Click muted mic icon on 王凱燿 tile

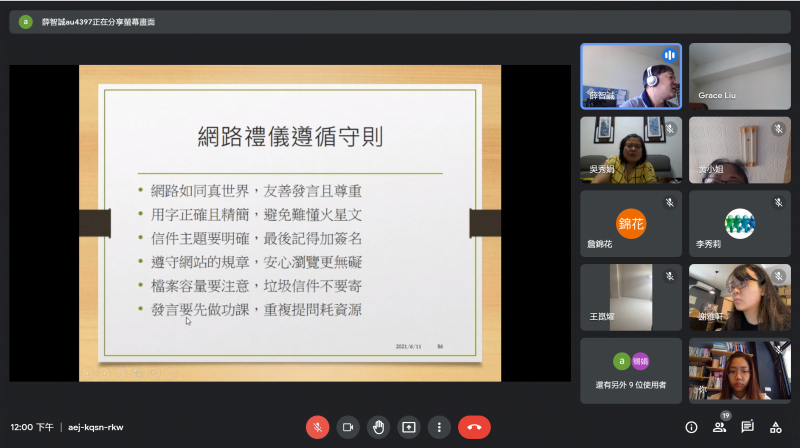click(669, 276)
